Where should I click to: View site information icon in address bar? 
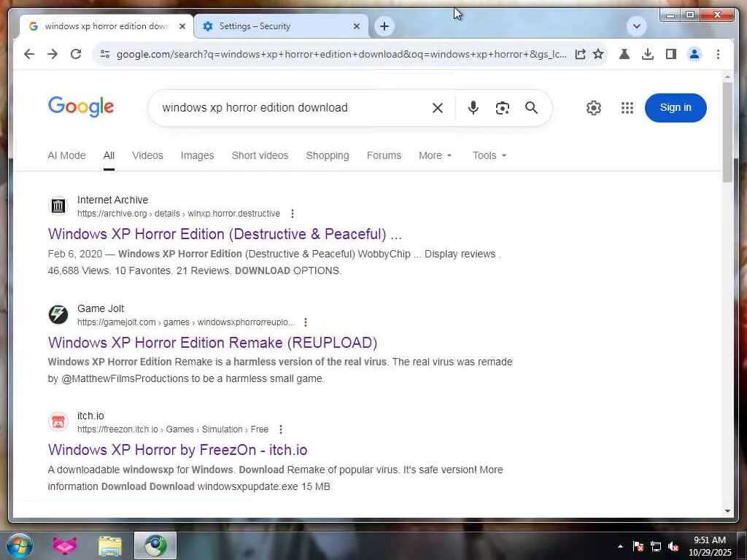pos(105,54)
